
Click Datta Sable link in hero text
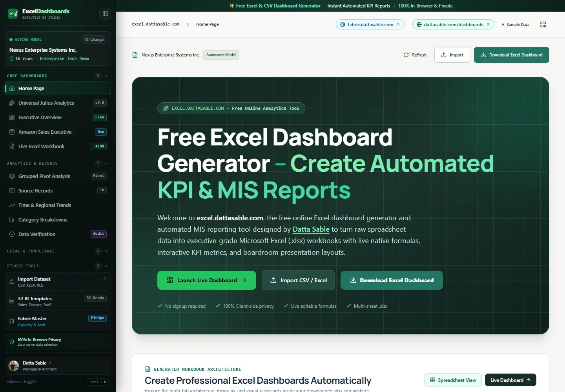pyautogui.click(x=311, y=229)
